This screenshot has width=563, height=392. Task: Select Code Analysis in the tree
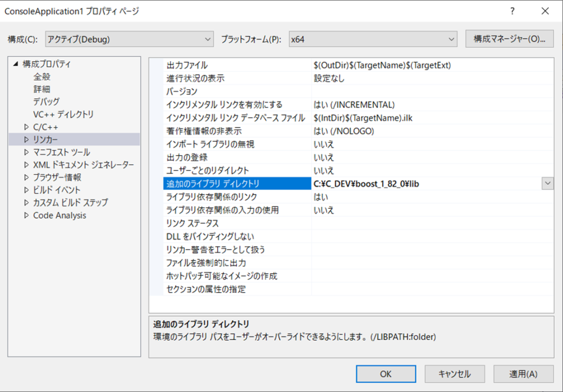tap(59, 216)
